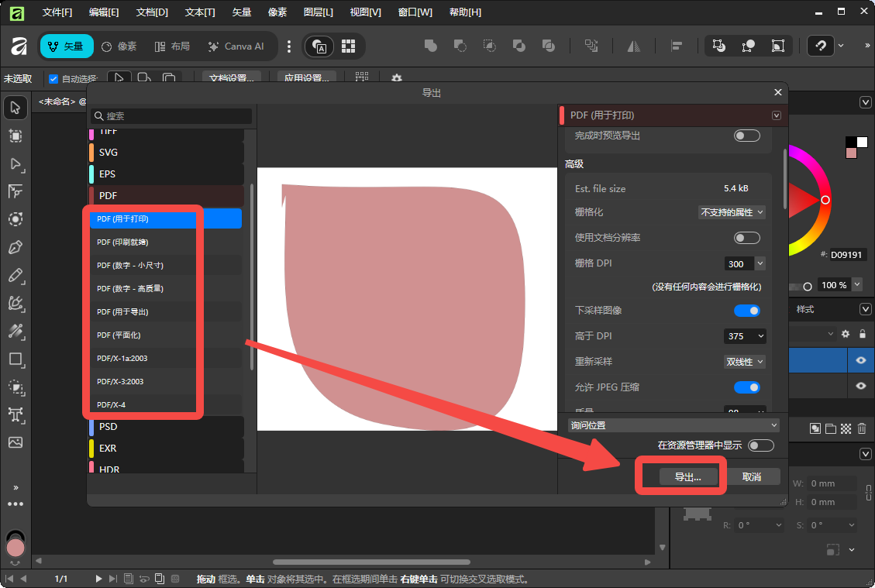This screenshot has width=875, height=588.
Task: Click the 导出... button
Action: point(687,477)
